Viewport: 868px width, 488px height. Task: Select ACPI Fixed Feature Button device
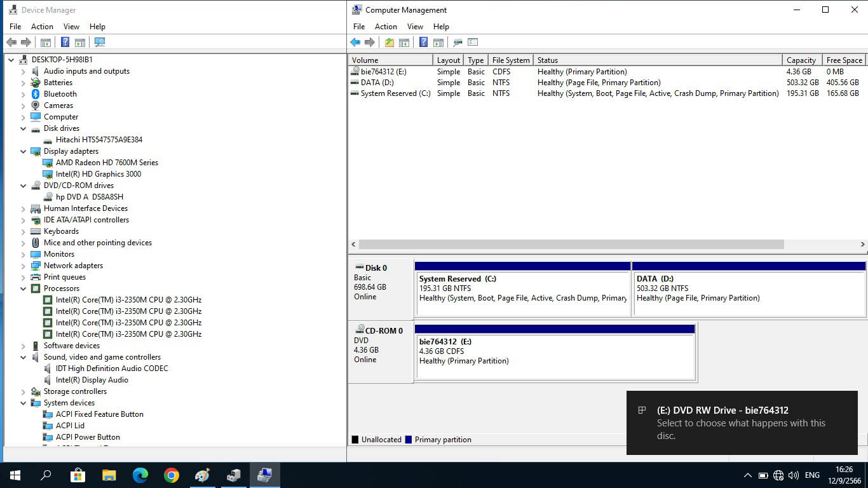coord(100,414)
